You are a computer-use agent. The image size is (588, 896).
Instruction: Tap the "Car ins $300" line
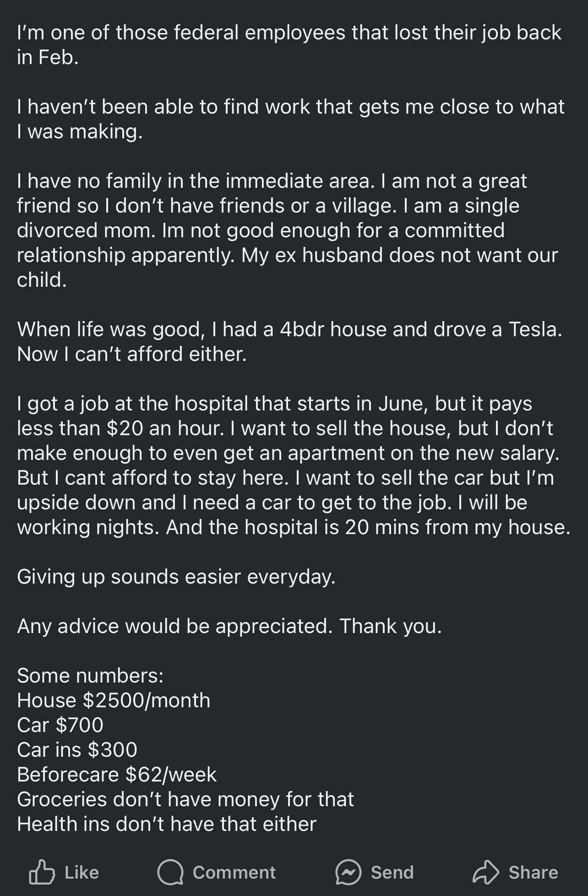(x=77, y=750)
